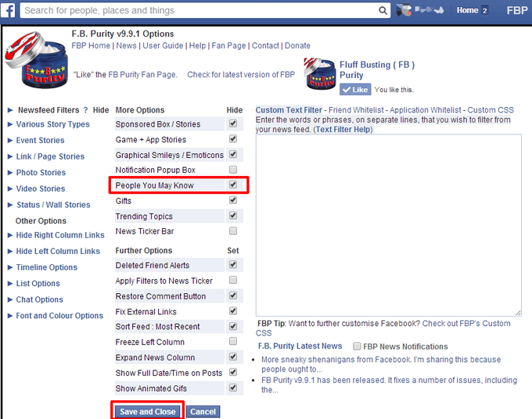Open Text Filter Help link
Image resolution: width=532 pixels, height=419 pixels.
pos(344,130)
